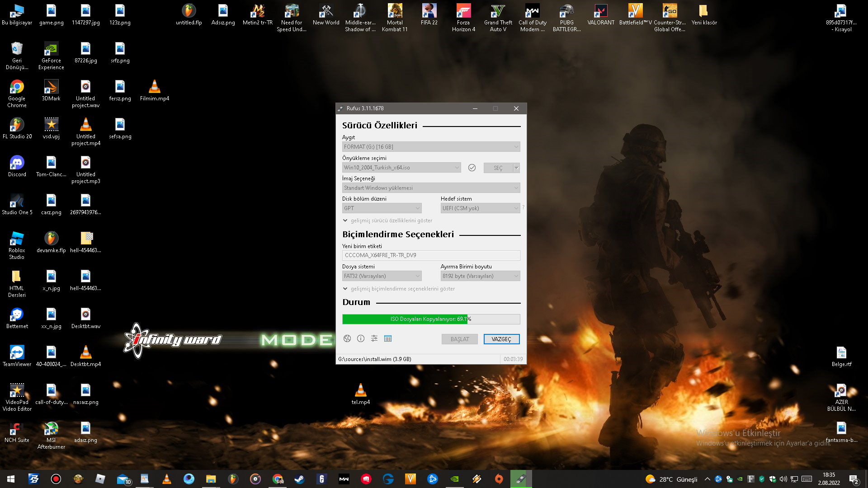Viewport: 868px width, 488px height.
Task: Click the ISO checksum checkmark icon
Action: coord(472,168)
